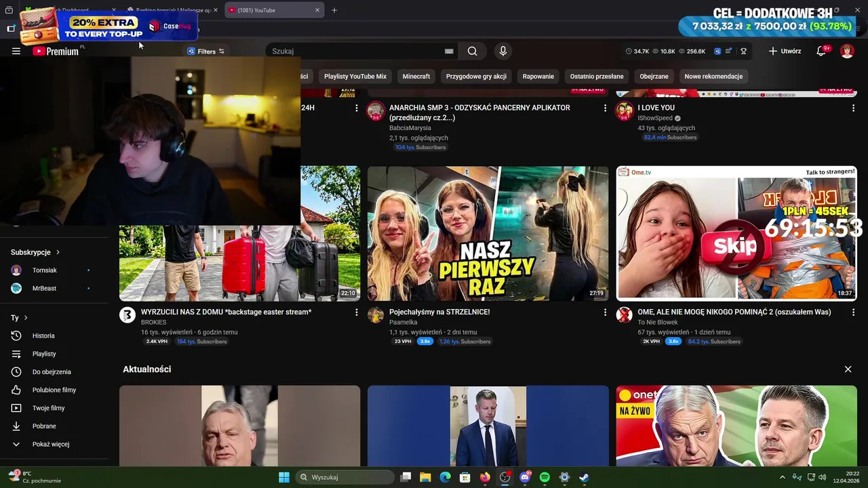Open the OME, ALE NIE MOGĘ NIKOGO POMINĄĆ title
This screenshot has height=488, width=868.
pyautogui.click(x=734, y=312)
